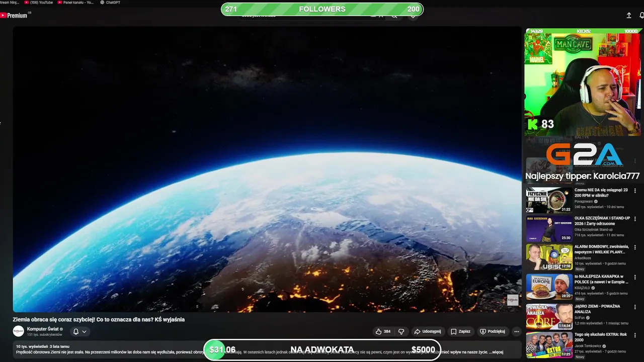Click title 'to NAJLEPSZA KANAPKA w POLSCE'

tap(601, 279)
